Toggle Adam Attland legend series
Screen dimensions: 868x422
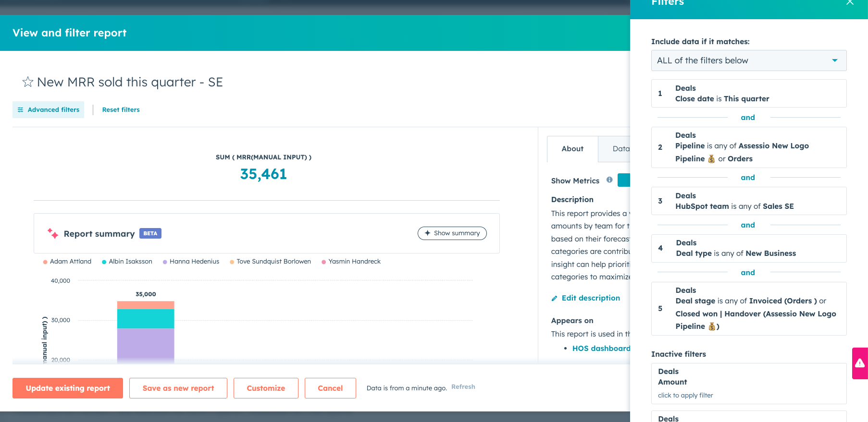click(x=67, y=262)
